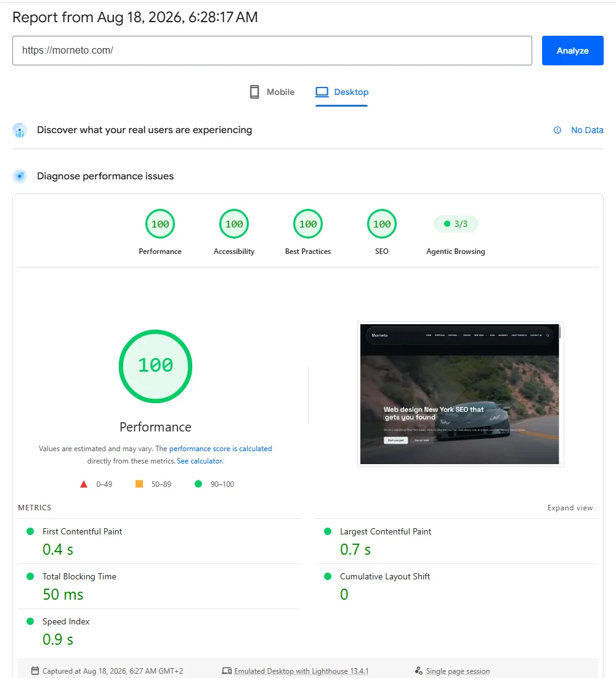Click the real users experience section icon

(x=20, y=130)
